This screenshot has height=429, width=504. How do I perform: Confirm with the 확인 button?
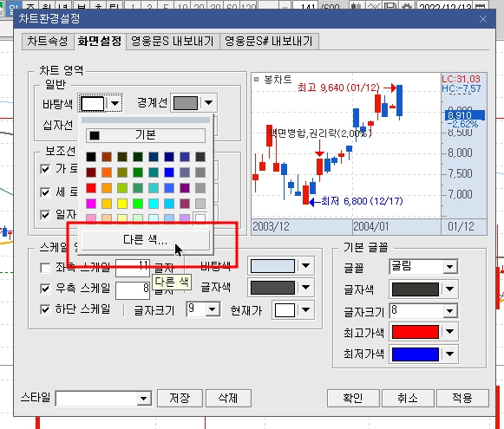pos(353,398)
